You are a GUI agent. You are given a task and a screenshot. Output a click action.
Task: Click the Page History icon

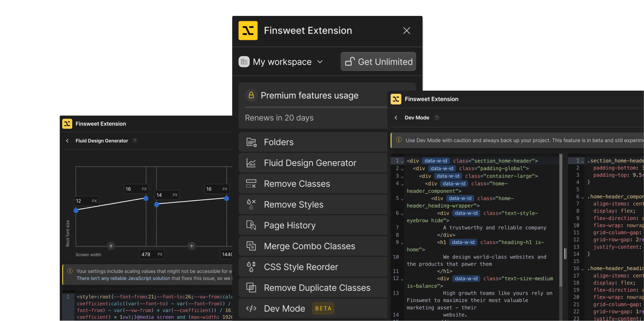[x=251, y=225]
